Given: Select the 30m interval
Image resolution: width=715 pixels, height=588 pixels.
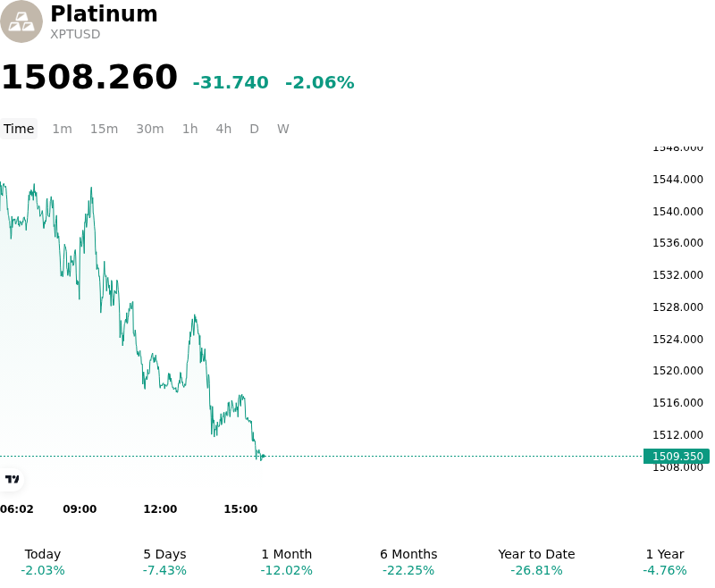Looking at the screenshot, I should click(x=150, y=129).
